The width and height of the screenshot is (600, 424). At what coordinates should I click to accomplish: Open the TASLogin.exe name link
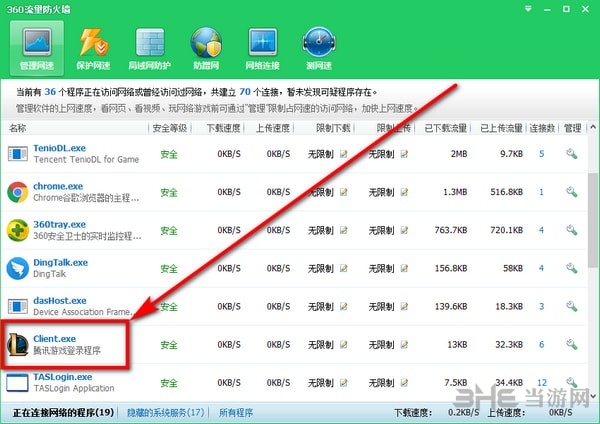pyautogui.click(x=62, y=377)
